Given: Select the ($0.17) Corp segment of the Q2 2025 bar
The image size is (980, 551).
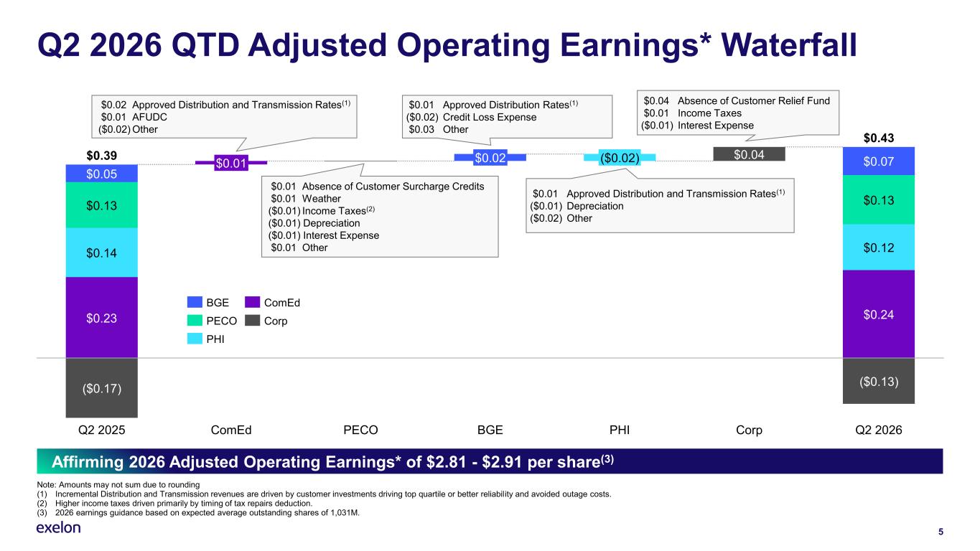Looking at the screenshot, I should click(x=101, y=387).
